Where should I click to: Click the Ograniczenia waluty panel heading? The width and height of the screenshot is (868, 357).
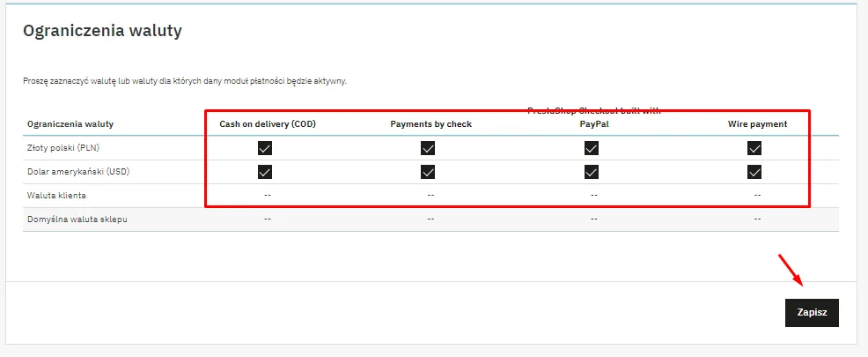coord(102,31)
